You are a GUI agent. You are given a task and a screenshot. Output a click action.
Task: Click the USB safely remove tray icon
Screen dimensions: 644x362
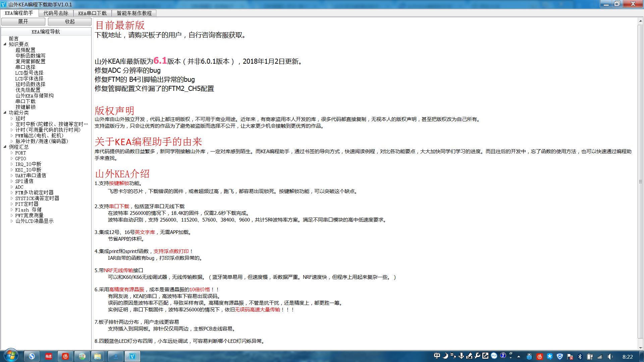[x=529, y=357]
